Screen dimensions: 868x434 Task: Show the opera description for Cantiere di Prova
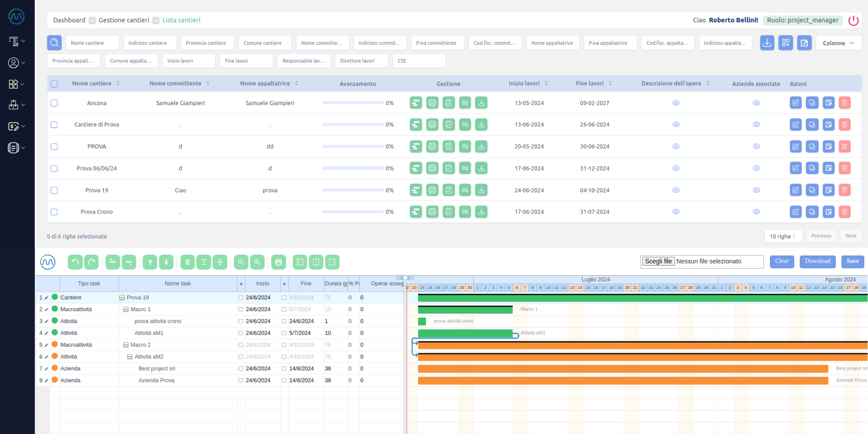[676, 124]
